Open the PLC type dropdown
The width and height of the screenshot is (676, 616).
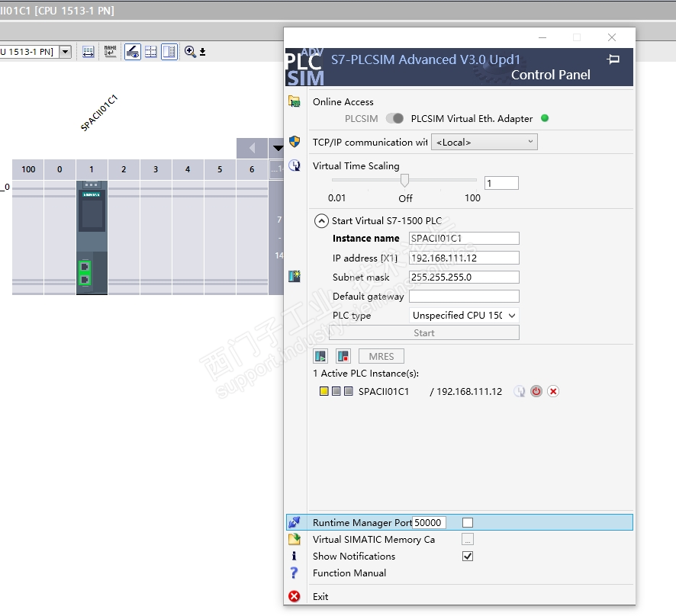point(464,316)
